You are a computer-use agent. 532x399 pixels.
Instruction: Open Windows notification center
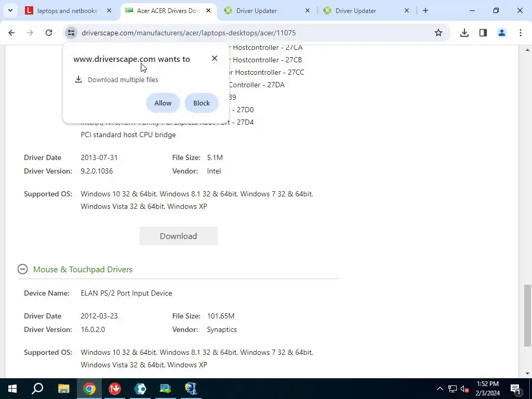[x=515, y=389]
